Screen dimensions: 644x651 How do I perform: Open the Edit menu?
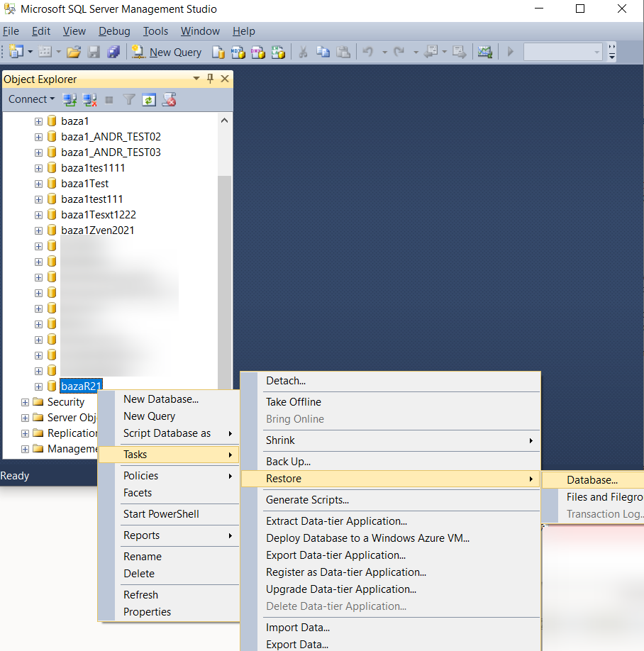[x=41, y=31]
